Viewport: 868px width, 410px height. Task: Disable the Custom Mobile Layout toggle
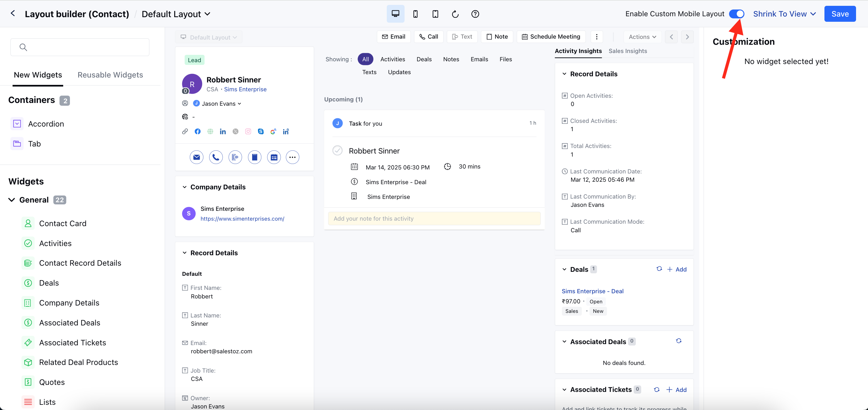736,14
